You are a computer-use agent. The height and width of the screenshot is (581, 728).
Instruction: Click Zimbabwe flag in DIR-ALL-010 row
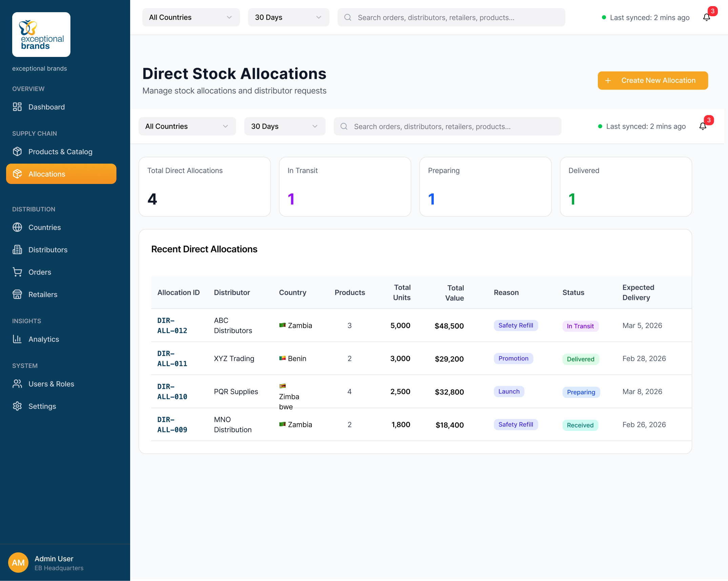point(282,386)
